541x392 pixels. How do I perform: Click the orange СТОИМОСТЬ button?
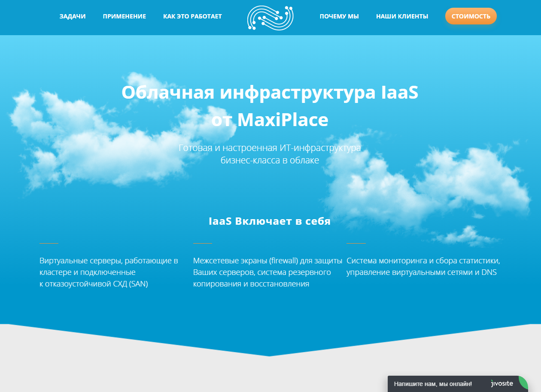pos(471,16)
